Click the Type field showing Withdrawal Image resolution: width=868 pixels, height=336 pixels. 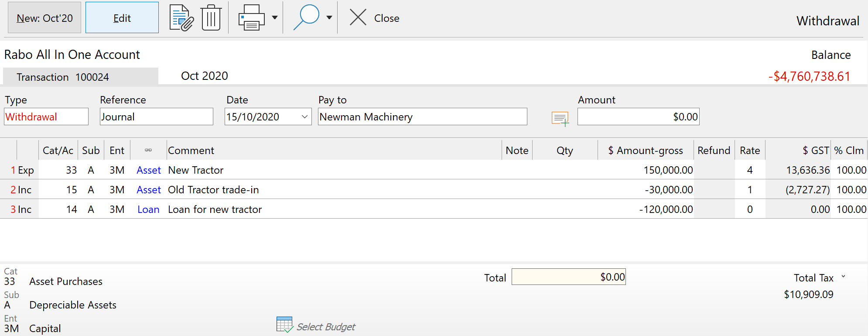[x=46, y=117]
